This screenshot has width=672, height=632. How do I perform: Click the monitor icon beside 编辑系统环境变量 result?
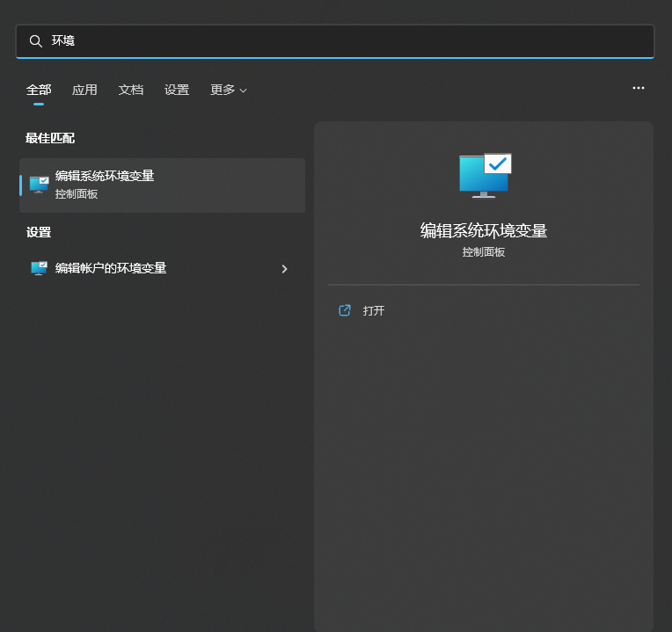[x=39, y=185]
